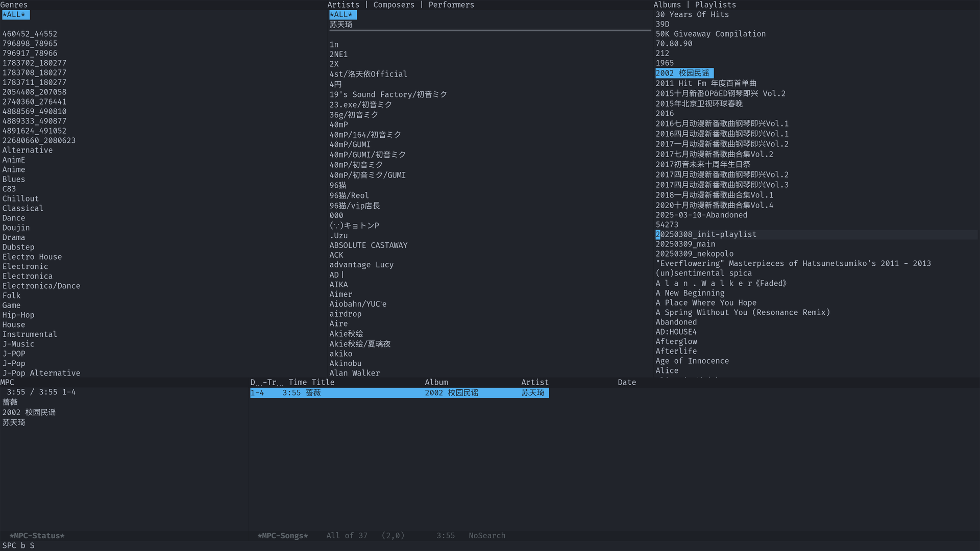980x551 pixels.
Task: Select artist Alan Walker
Action: pyautogui.click(x=354, y=373)
